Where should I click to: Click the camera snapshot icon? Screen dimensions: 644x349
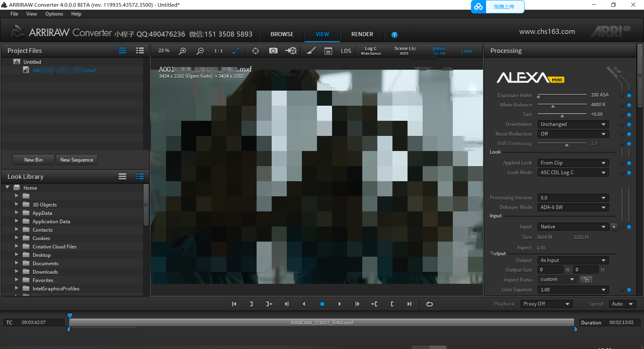pos(273,51)
